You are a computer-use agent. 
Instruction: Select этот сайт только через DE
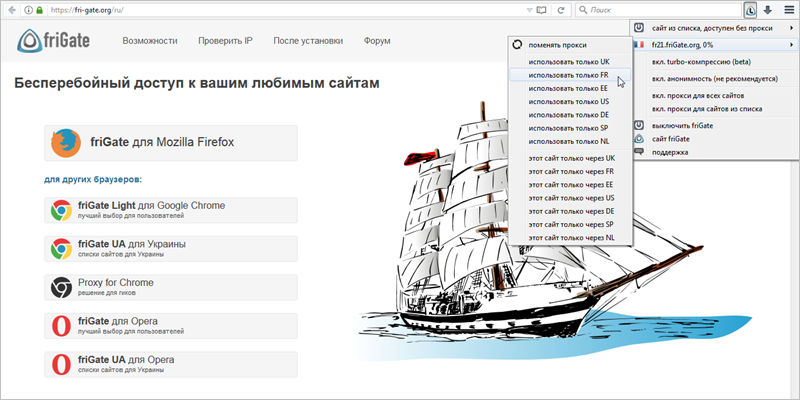coord(570,211)
